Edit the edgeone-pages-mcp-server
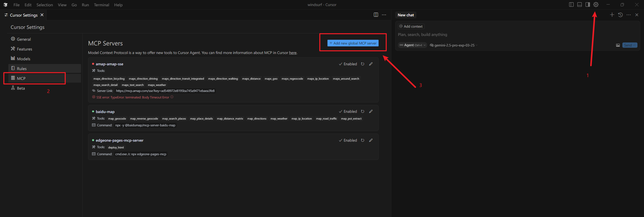Screen dimensions: 644x217 (371, 140)
